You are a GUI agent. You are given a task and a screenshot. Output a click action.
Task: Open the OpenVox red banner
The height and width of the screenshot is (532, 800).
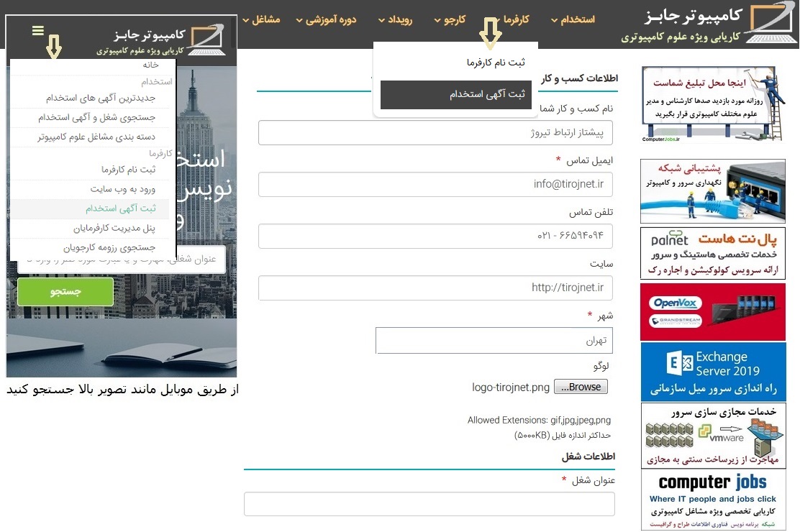[713, 311]
